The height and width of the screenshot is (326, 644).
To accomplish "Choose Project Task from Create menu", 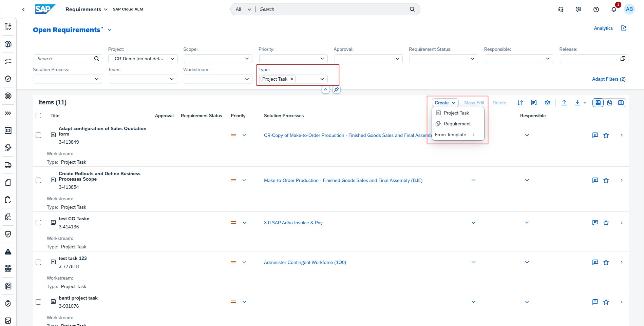I will (456, 113).
